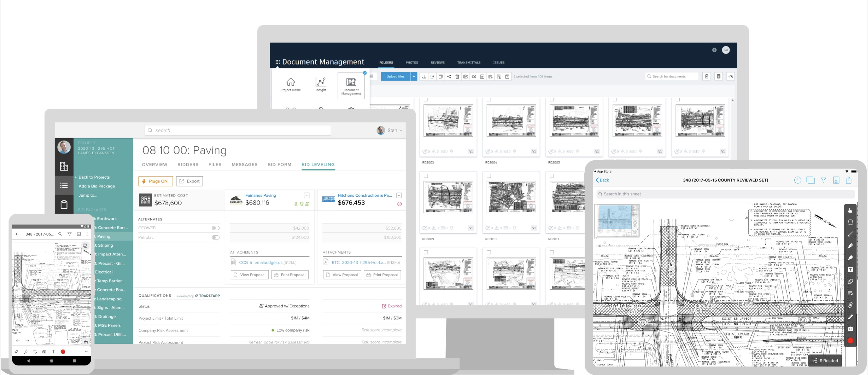
Task: Open the Insight module icon
Action: [x=321, y=85]
